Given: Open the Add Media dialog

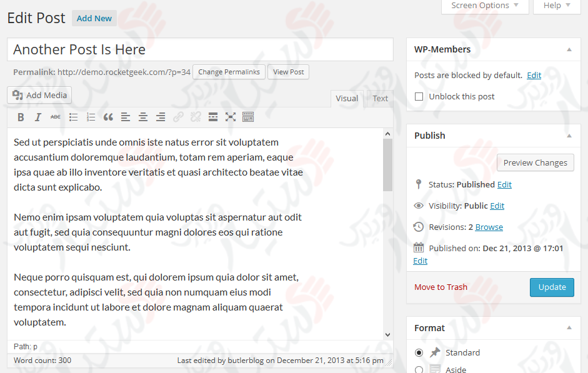Looking at the screenshot, I should click(x=39, y=95).
